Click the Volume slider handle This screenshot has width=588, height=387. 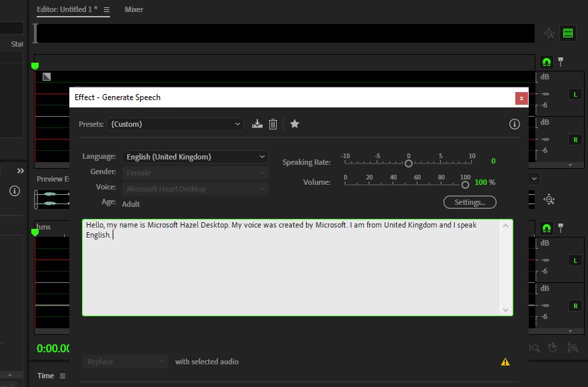coord(465,185)
